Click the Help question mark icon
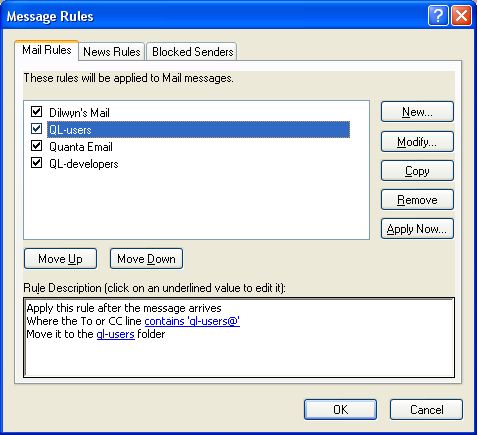The width and height of the screenshot is (478, 435). pyautogui.click(x=438, y=16)
